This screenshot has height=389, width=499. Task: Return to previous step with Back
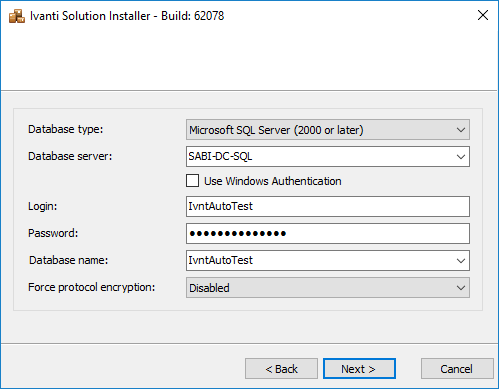coord(281,369)
